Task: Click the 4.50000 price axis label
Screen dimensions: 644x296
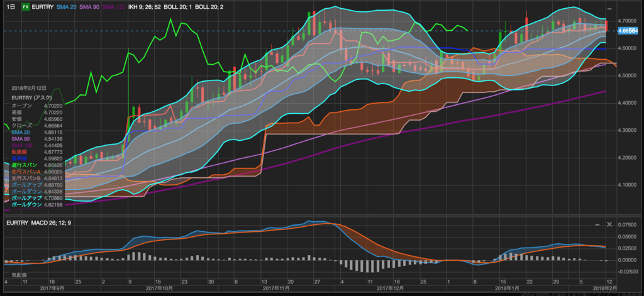Action: point(628,75)
